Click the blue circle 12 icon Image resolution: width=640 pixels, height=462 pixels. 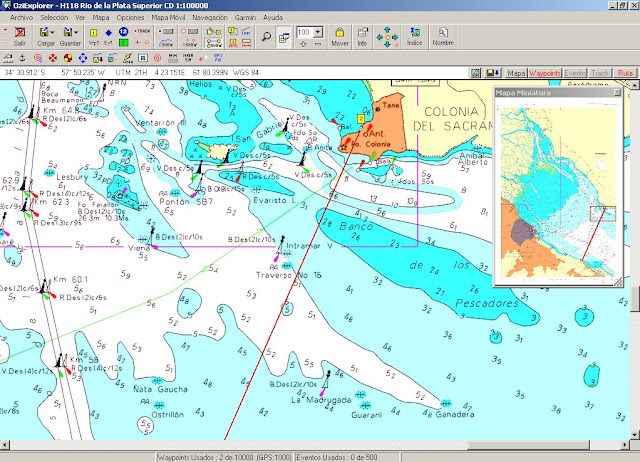pos(124,31)
